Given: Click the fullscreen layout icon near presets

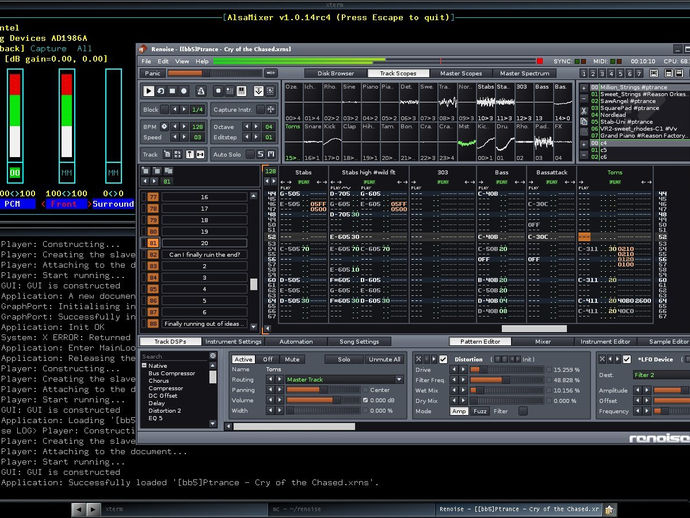Looking at the screenshot, I should (x=654, y=73).
